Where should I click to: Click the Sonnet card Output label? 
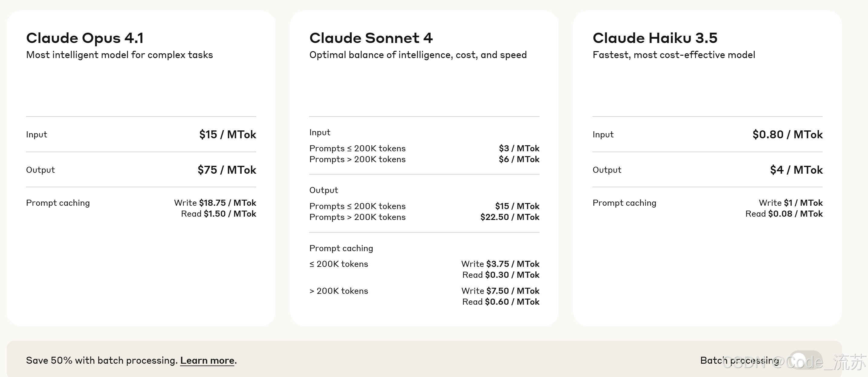click(x=324, y=190)
